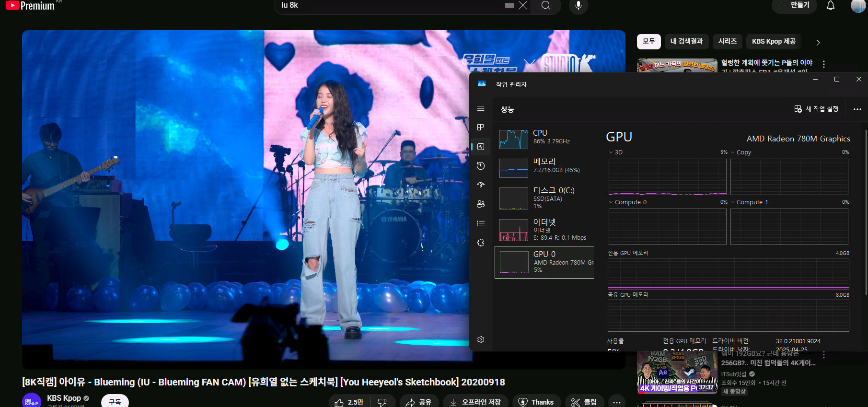This screenshot has width=868, height=407.
Task: Open the Services puzzle-piece page
Action: pos(481,243)
